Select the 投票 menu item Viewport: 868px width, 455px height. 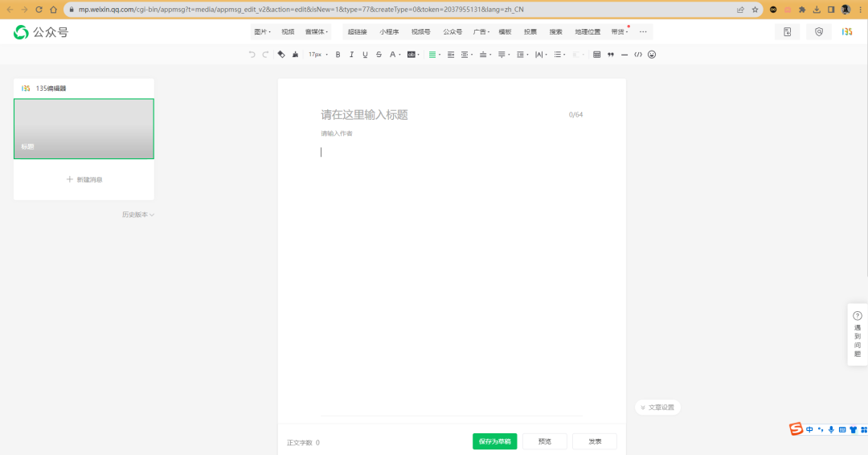[x=530, y=32]
